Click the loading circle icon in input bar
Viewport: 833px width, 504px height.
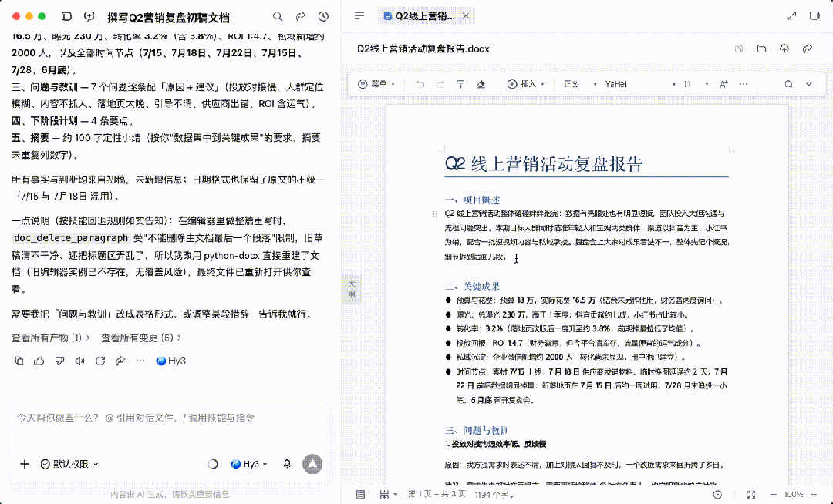[x=213, y=464]
